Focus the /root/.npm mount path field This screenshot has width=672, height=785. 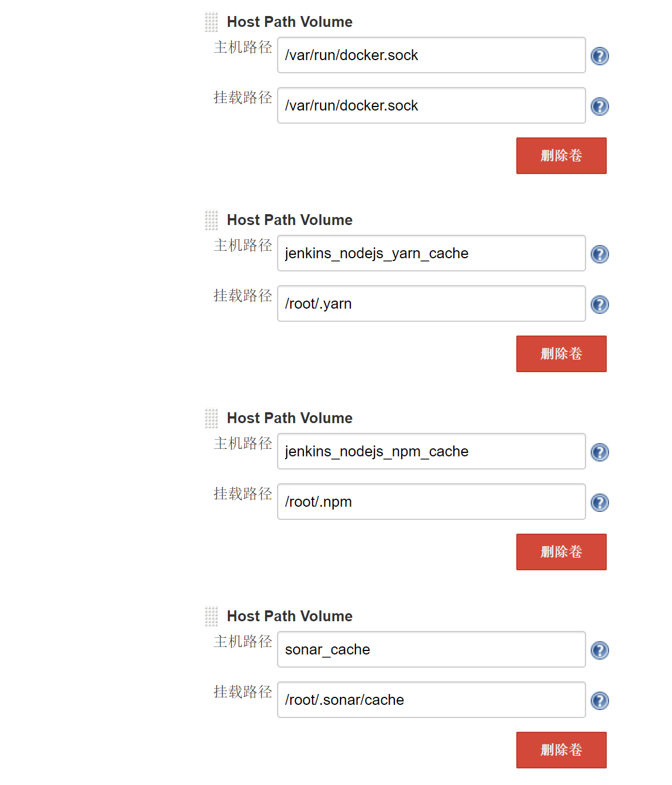pos(432,502)
